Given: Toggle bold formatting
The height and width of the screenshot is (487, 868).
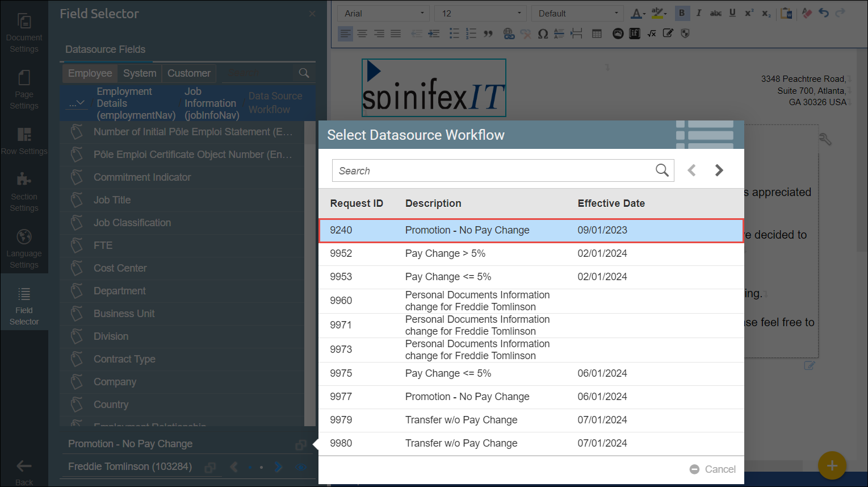Looking at the screenshot, I should coord(682,13).
